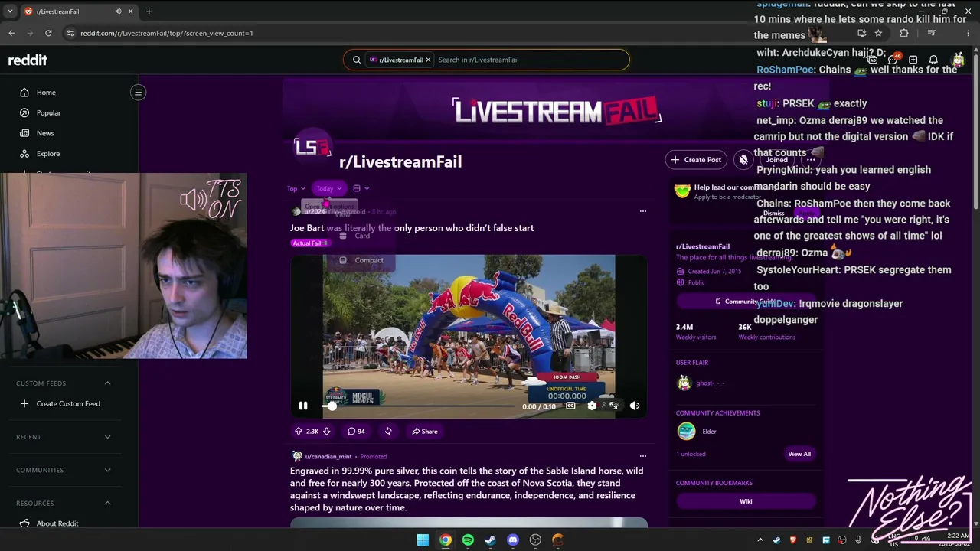Click the browser address bar URL
980x551 pixels.
(167, 34)
